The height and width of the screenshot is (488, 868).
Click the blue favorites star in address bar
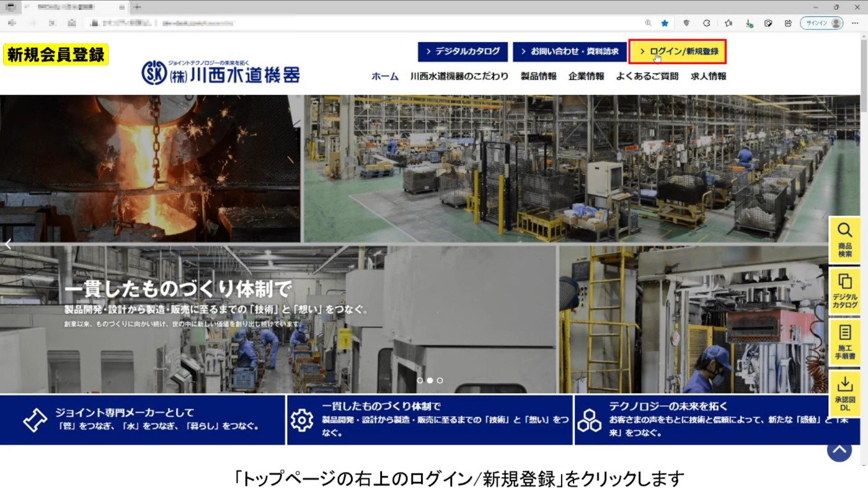tap(665, 23)
